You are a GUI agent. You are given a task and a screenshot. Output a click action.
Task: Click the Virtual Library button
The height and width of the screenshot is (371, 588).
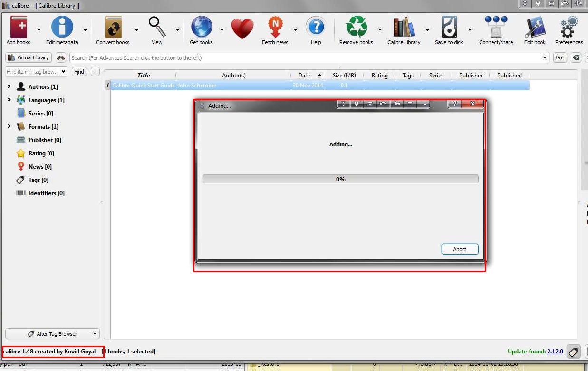(29, 57)
